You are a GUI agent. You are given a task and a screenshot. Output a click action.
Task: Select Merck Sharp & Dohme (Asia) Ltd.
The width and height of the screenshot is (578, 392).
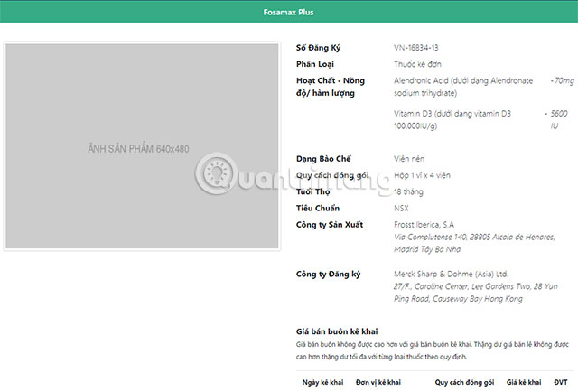pos(451,274)
